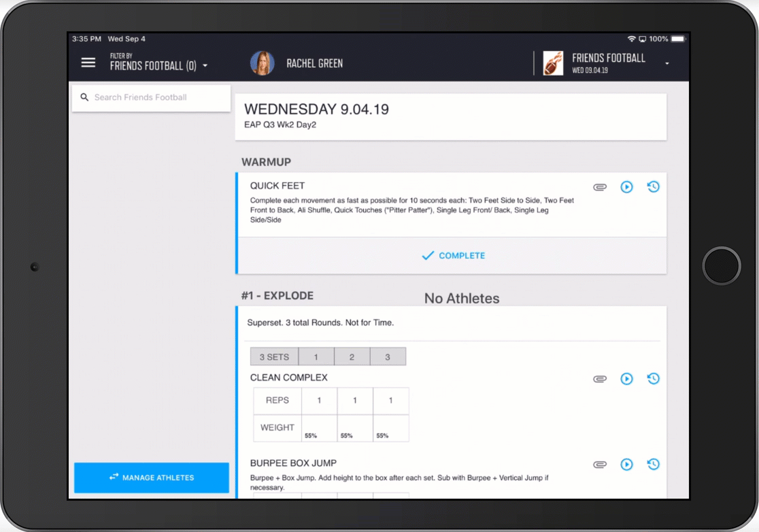
Task: Click the Superset 3 total Rounds note
Action: tap(320, 322)
